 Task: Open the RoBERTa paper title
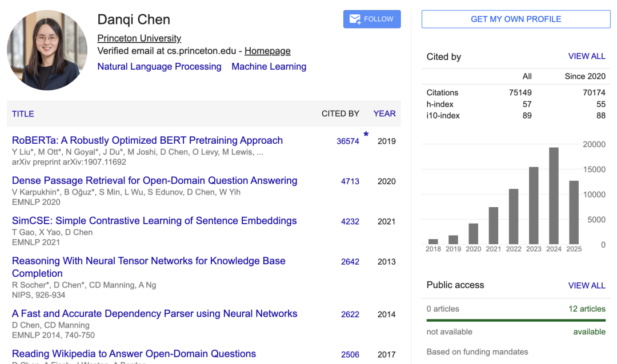147,140
